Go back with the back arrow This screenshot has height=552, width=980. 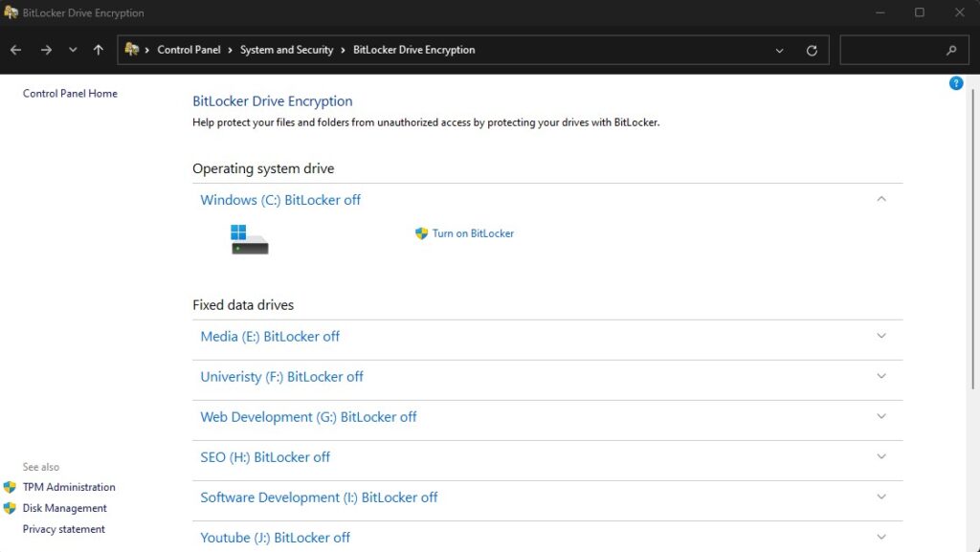(x=15, y=50)
